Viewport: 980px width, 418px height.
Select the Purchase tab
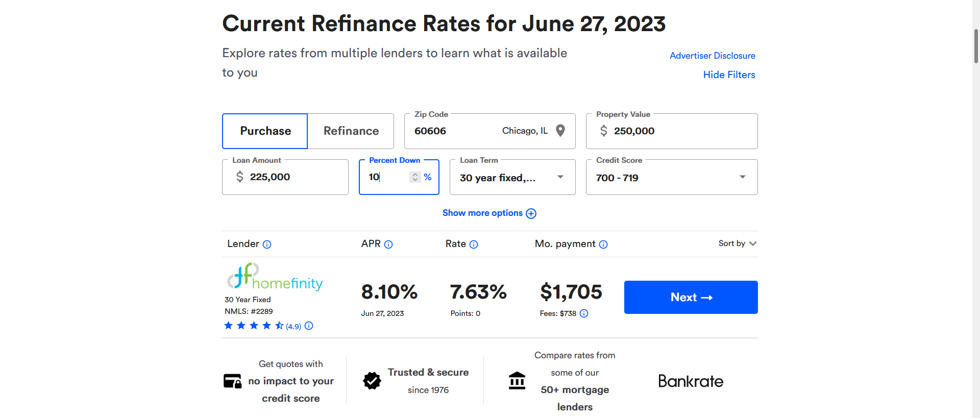coord(265,131)
